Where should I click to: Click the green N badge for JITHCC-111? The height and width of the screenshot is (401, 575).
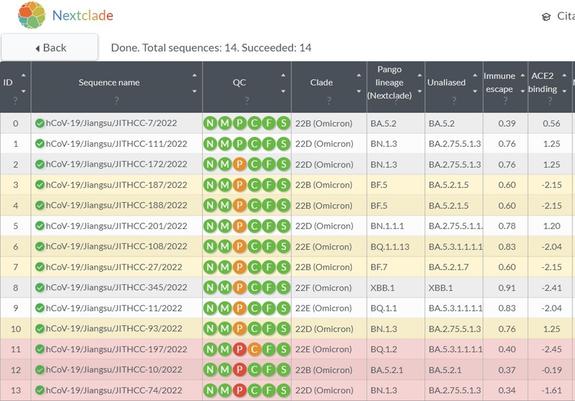(210, 144)
